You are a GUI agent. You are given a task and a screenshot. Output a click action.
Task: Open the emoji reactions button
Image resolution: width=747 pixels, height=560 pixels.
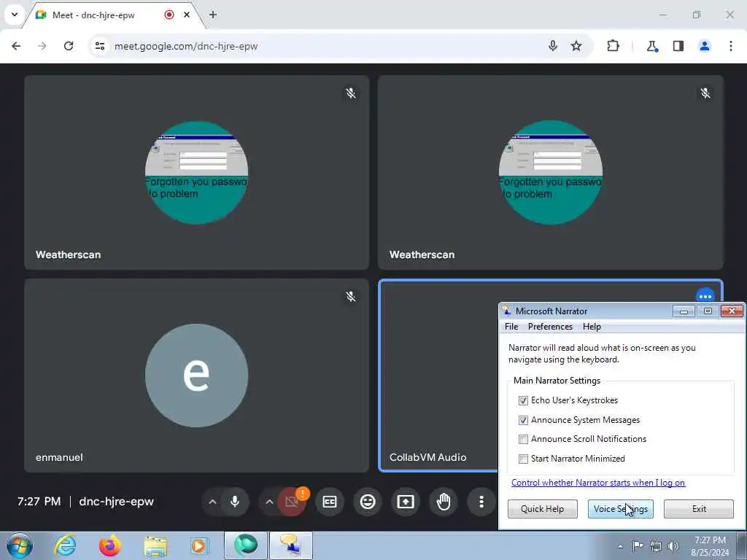coord(368,502)
